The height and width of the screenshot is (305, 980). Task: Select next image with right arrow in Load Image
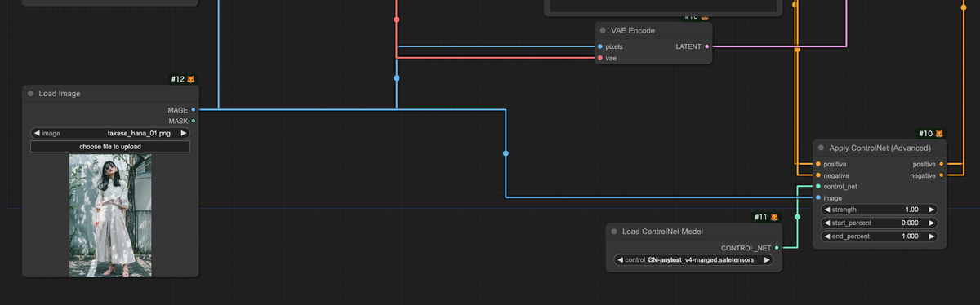click(x=184, y=133)
